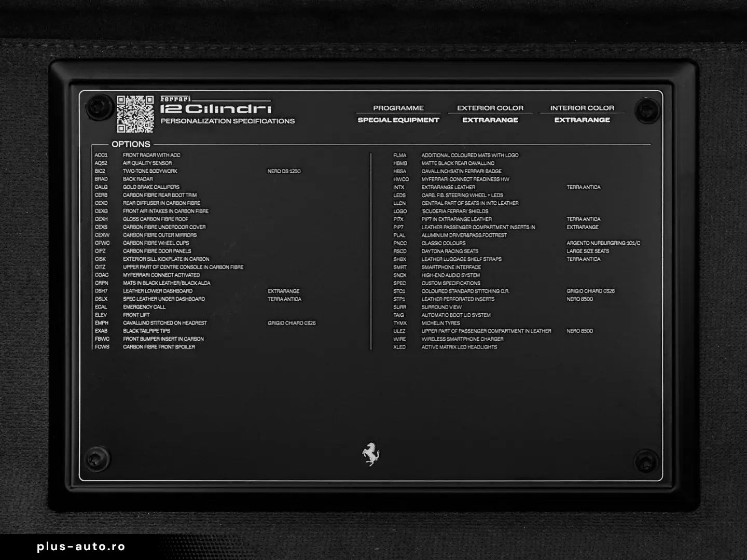This screenshot has height=560, width=747.
Task: Select "AUTOMATIC BOOT LID SYSTEM" option
Action: click(456, 315)
